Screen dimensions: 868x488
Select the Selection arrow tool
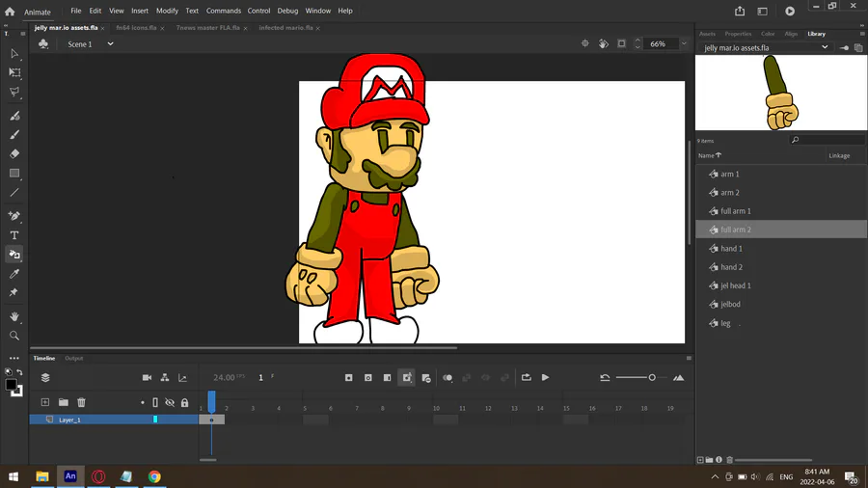click(x=14, y=54)
